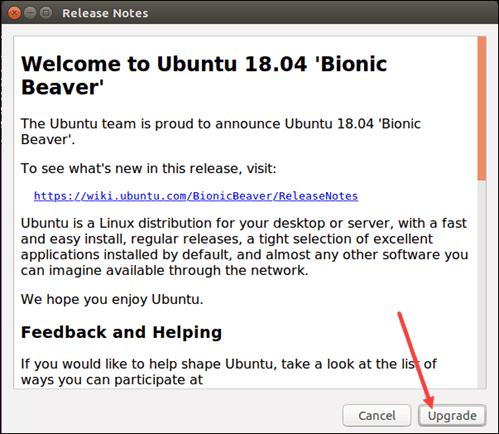The height and width of the screenshot is (434, 499).
Task: Click 'To see what's new in this release' text
Action: (148, 168)
